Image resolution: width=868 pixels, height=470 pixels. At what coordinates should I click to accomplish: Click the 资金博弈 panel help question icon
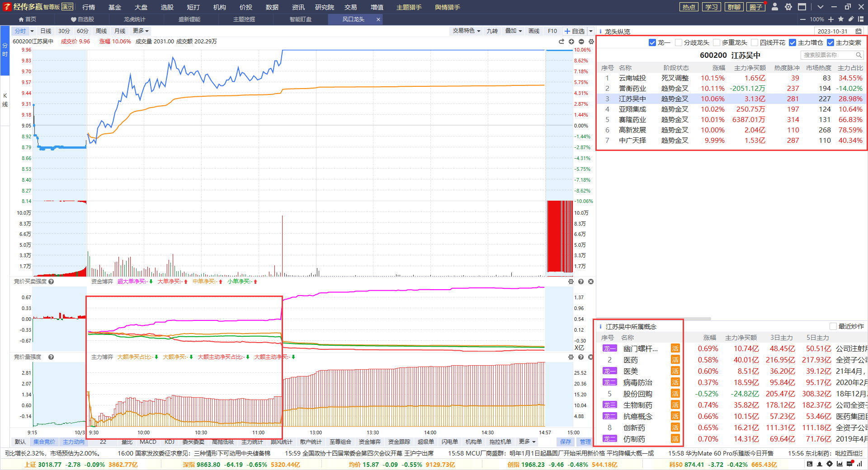581,282
